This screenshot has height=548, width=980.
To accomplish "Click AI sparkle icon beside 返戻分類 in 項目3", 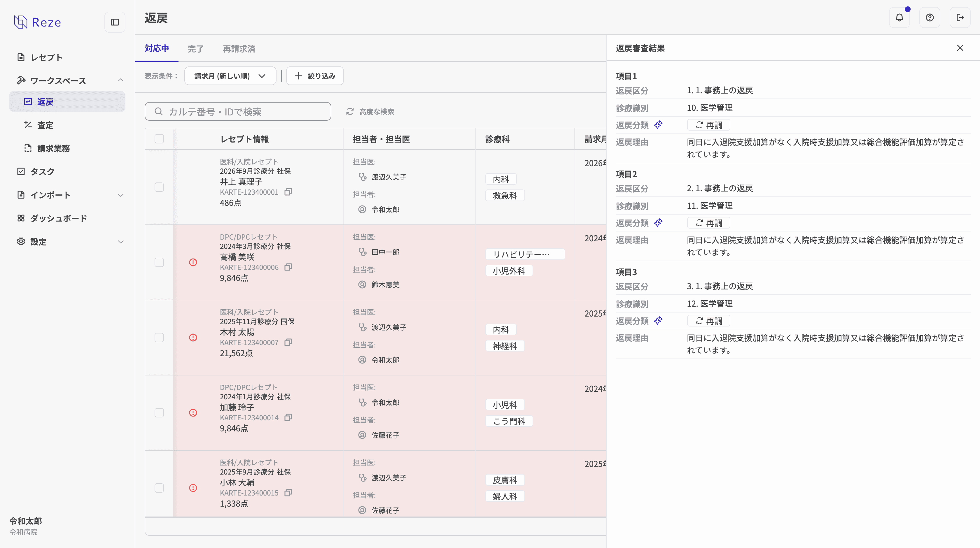I will tap(658, 321).
